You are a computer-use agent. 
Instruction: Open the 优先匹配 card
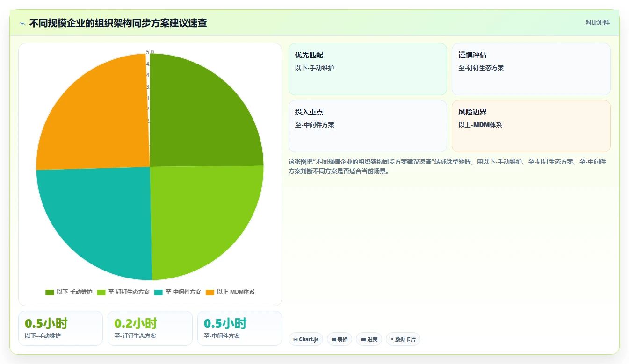368,69
